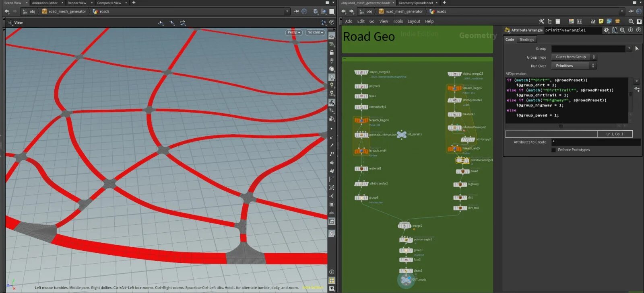The image size is (644, 293).
Task: Open the Group Type dropdown
Action: pos(574,57)
